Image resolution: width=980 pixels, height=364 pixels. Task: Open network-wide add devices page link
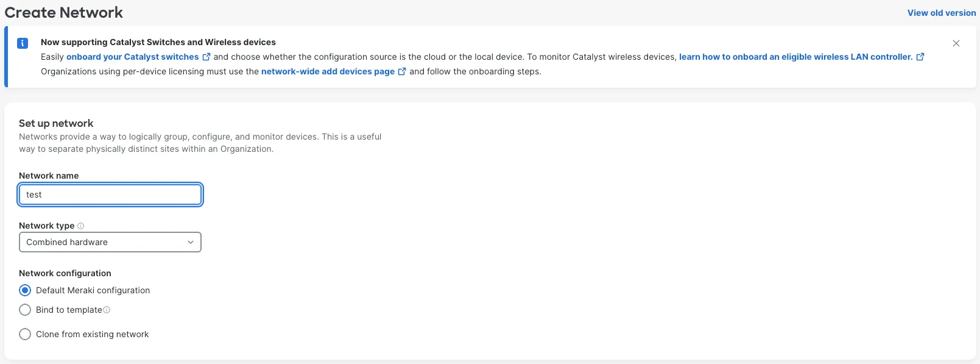coord(328,71)
